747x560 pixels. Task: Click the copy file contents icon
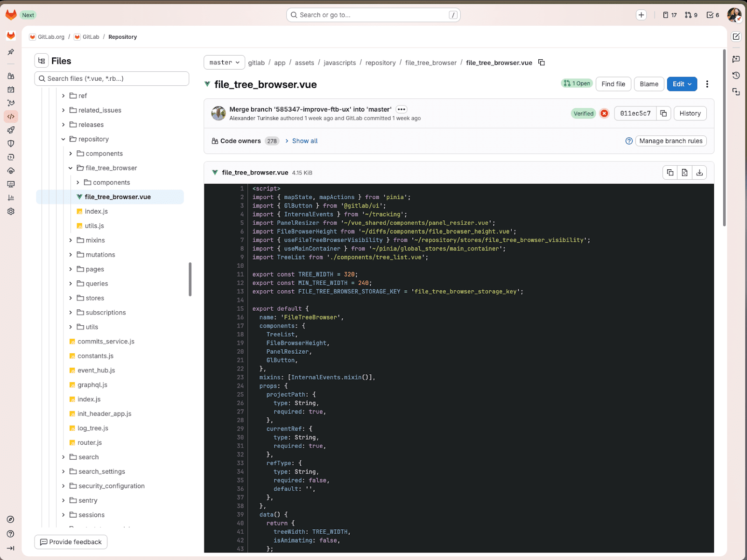tap(670, 173)
